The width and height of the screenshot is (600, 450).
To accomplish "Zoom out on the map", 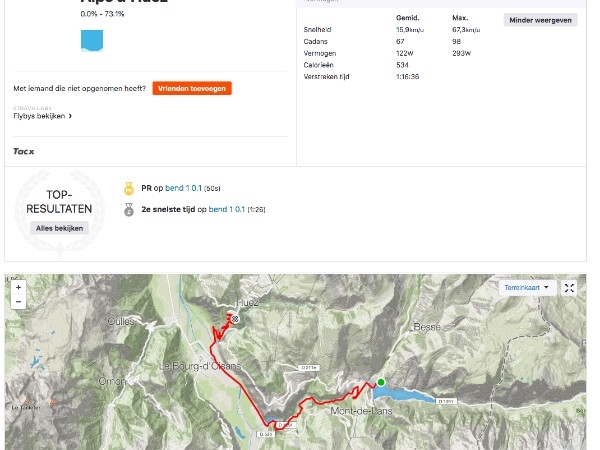I will click(x=18, y=302).
